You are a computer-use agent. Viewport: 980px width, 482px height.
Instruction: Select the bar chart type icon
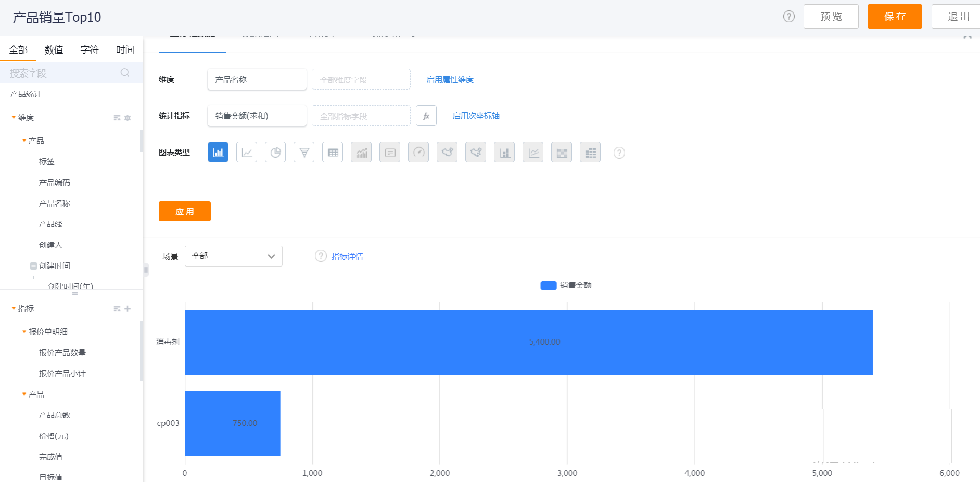click(x=218, y=152)
